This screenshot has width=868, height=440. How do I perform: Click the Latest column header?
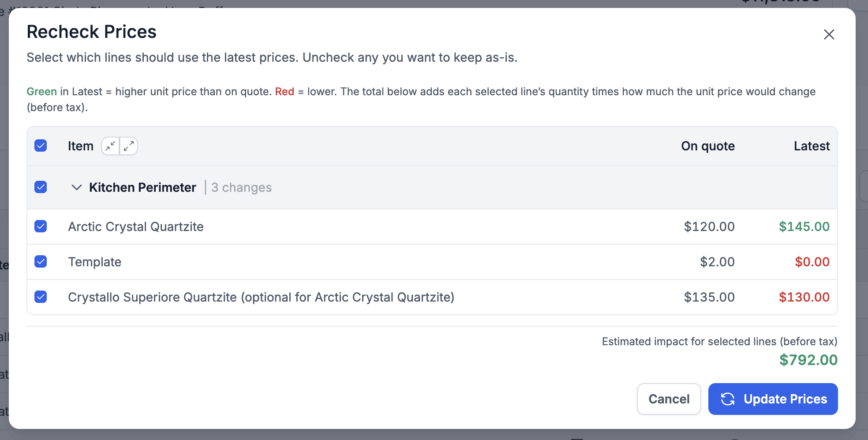click(812, 146)
